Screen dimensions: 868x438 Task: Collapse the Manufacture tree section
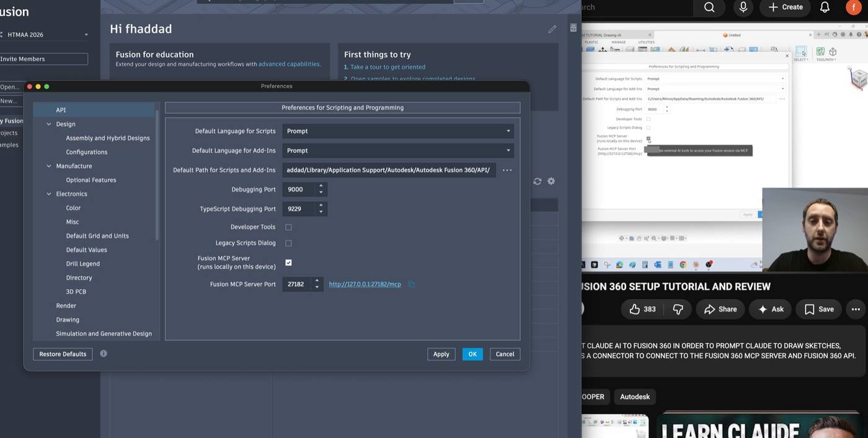49,166
